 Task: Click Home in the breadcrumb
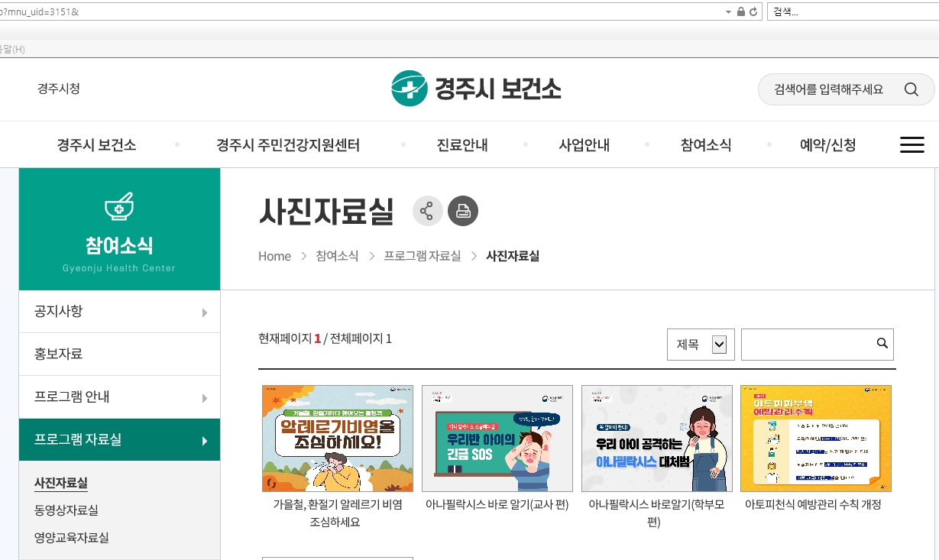(x=274, y=257)
